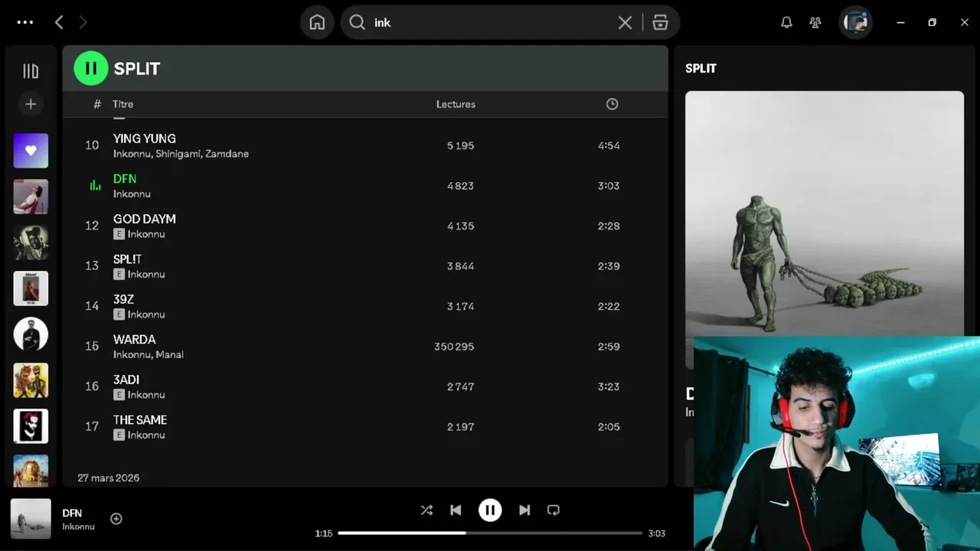
Task: Select the 39Z track
Action: (123, 299)
